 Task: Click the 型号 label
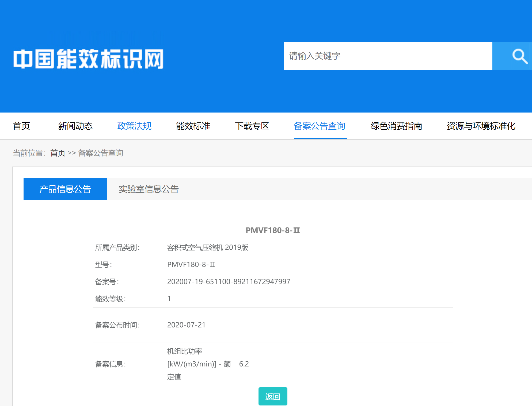pos(104,265)
